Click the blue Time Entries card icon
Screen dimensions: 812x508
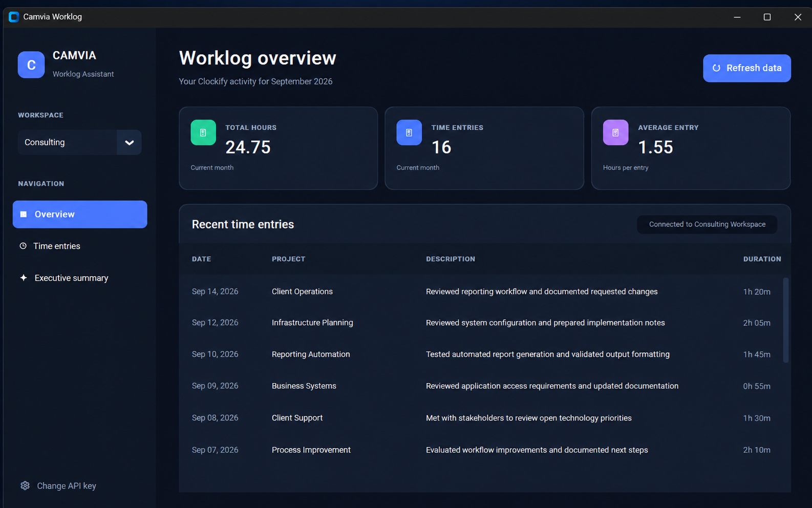click(x=409, y=133)
